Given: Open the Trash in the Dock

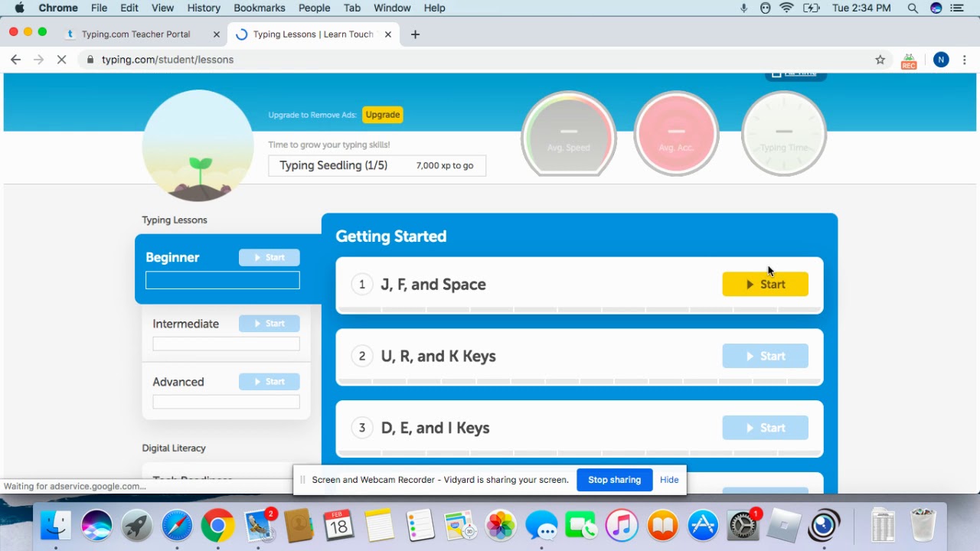Looking at the screenshot, I should (923, 526).
